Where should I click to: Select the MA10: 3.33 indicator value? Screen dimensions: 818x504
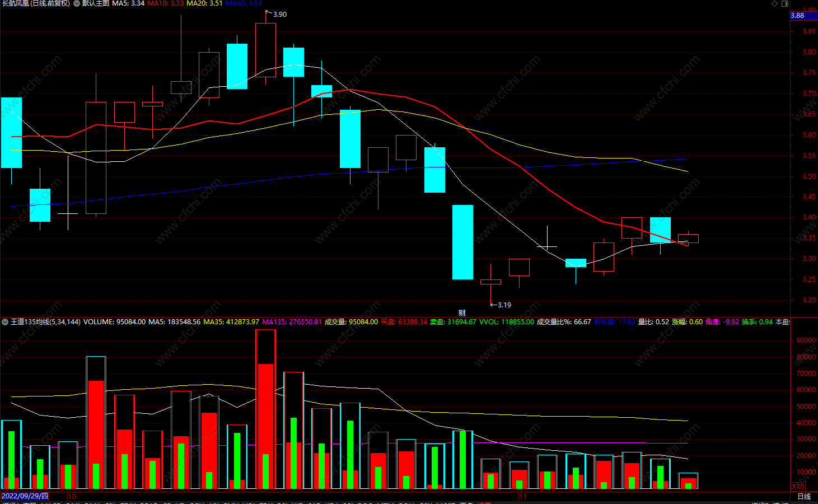click(165, 3)
